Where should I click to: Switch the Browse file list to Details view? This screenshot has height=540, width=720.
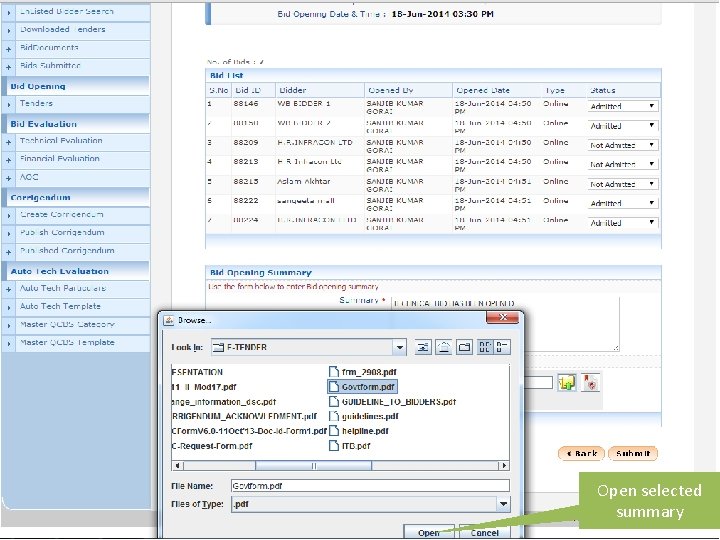[x=501, y=347]
